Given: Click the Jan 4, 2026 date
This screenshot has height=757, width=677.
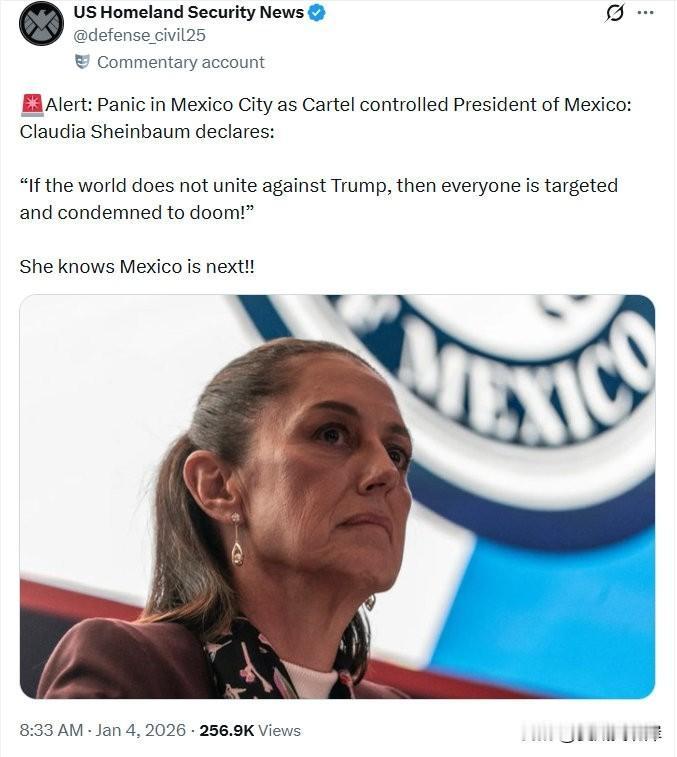Looking at the screenshot, I should pos(141,730).
